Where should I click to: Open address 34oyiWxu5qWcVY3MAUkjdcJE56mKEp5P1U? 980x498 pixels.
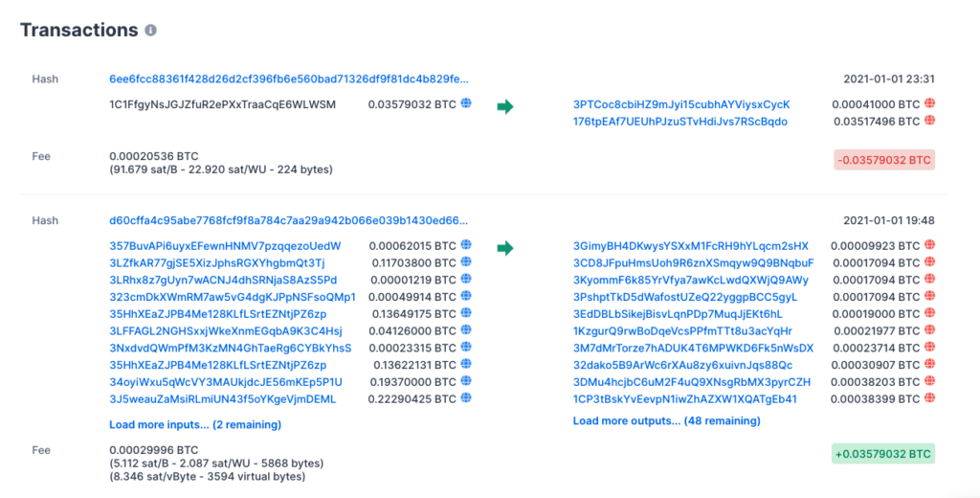point(226,381)
